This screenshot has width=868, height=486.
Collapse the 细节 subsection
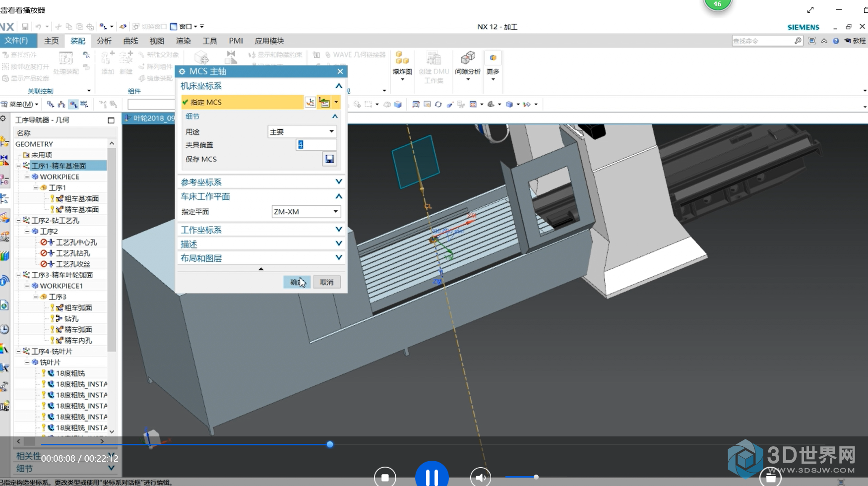pyautogui.click(x=335, y=116)
